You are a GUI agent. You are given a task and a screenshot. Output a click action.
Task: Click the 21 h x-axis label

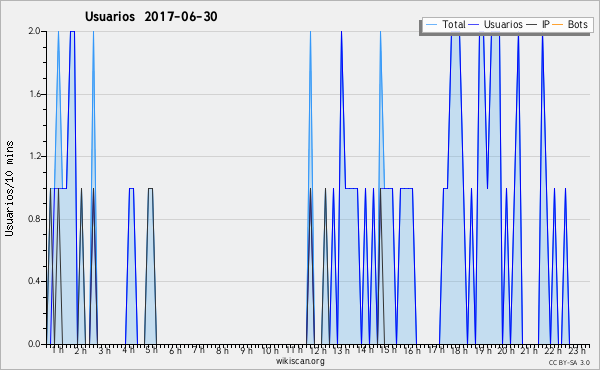pyautogui.click(x=530, y=350)
